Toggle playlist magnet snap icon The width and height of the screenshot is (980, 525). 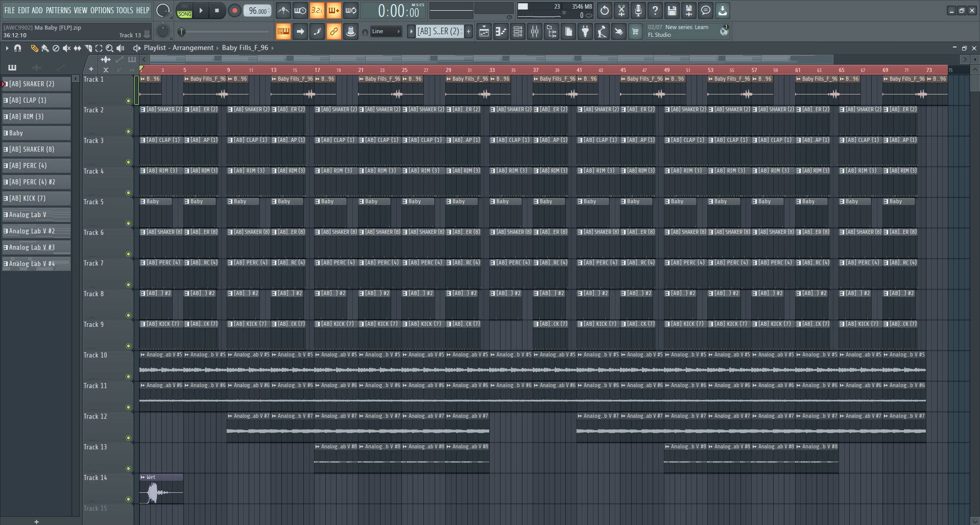pos(18,48)
